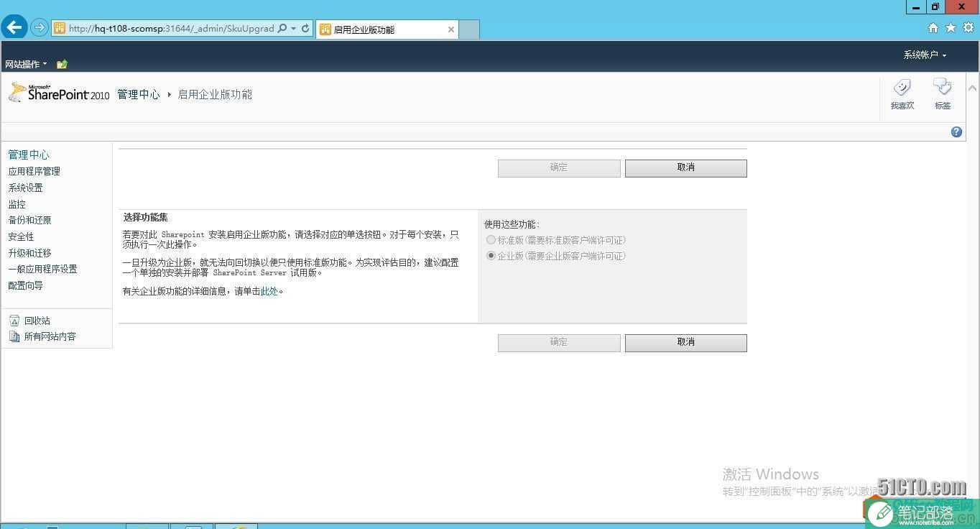This screenshot has height=529, width=980.
Task: Click the site favicon in address bar
Action: (60, 28)
